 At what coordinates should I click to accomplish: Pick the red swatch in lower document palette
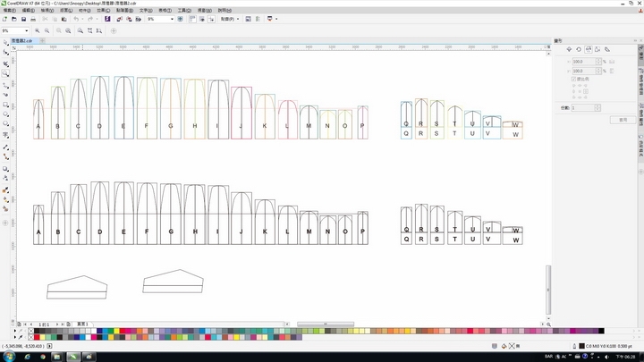(37, 337)
